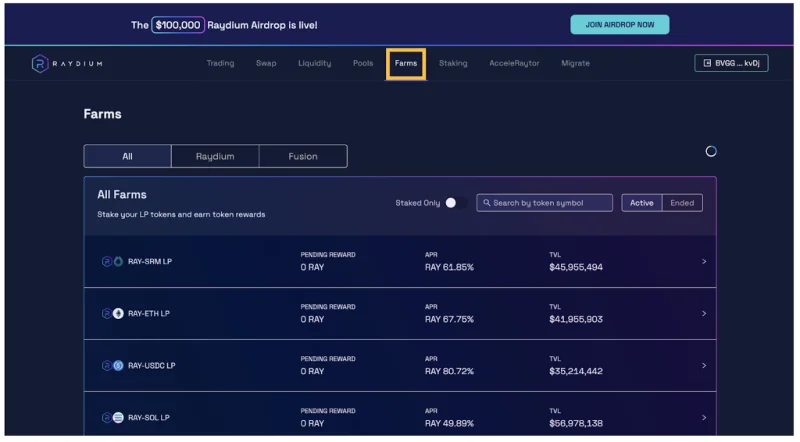Click TVL value $35,214,442

(x=576, y=371)
